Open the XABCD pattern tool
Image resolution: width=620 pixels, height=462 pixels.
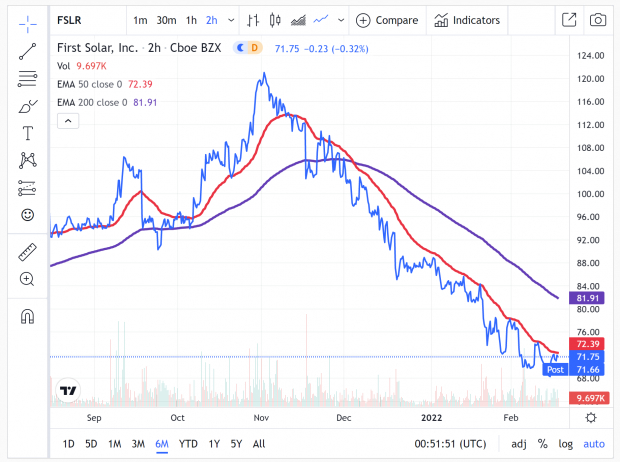(28, 160)
